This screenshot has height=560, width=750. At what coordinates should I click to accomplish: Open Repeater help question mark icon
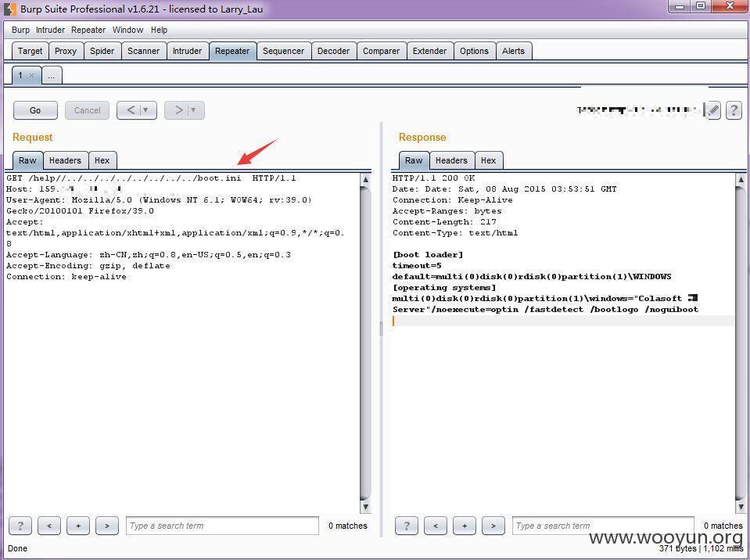pos(734,110)
